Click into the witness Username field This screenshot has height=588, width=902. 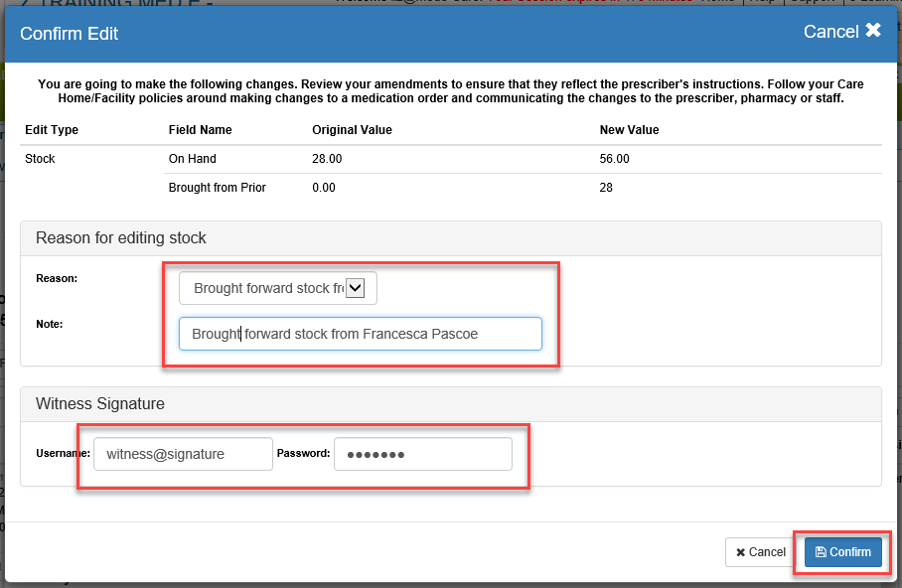point(183,454)
